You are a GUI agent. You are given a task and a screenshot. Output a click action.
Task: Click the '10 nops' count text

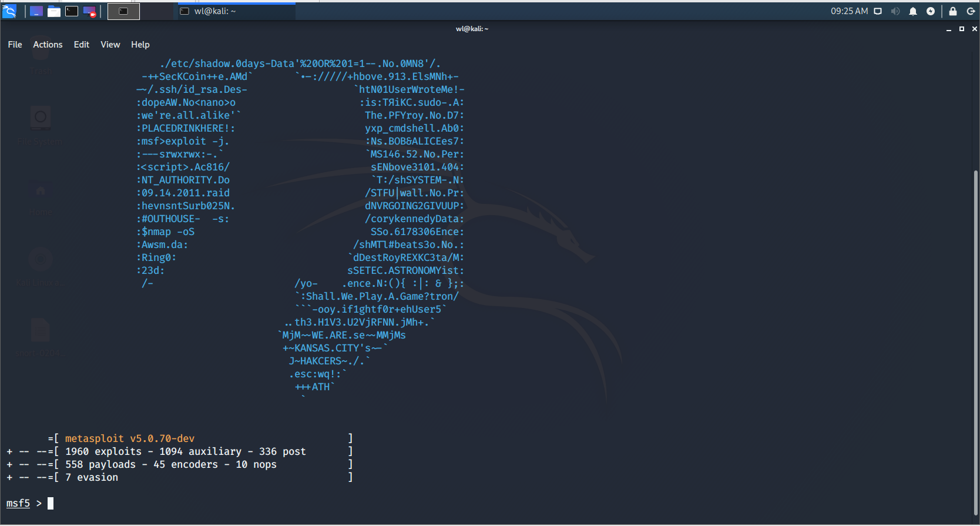[256, 464]
